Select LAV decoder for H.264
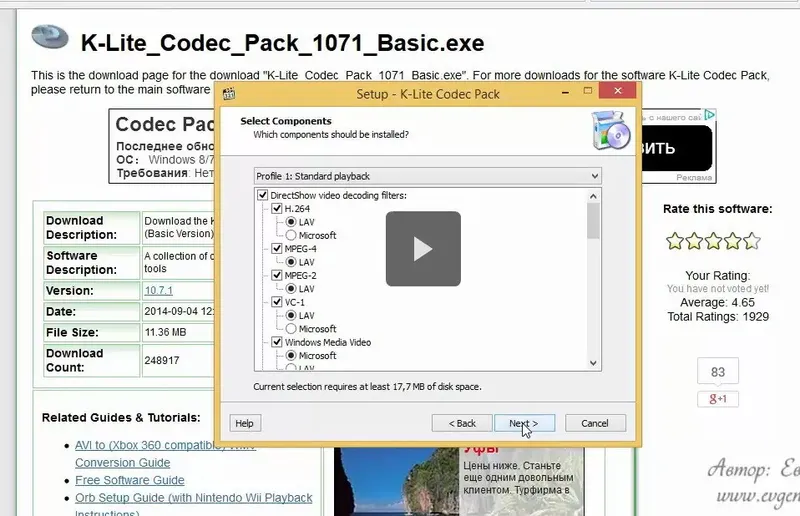Image resolution: width=800 pixels, height=516 pixels. click(x=291, y=222)
